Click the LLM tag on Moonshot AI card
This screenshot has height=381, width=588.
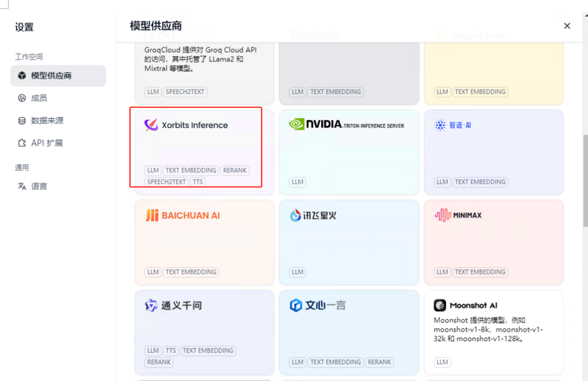443,362
